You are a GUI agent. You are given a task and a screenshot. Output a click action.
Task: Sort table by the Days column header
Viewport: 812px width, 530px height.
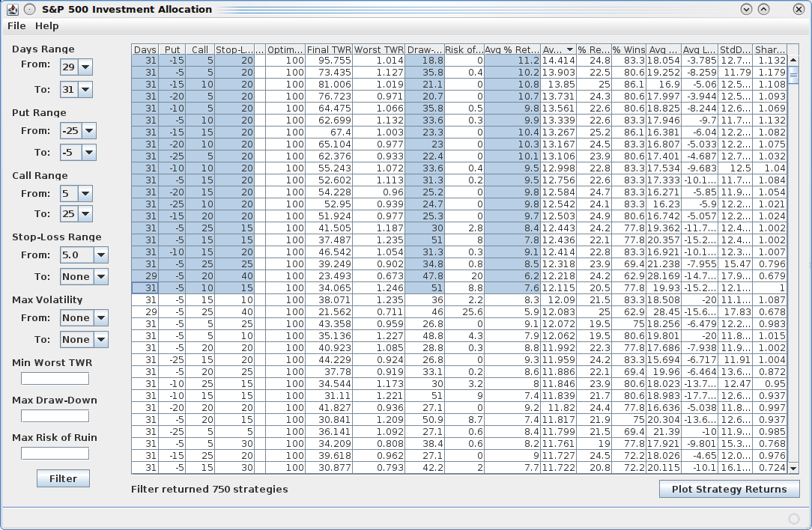click(145, 49)
